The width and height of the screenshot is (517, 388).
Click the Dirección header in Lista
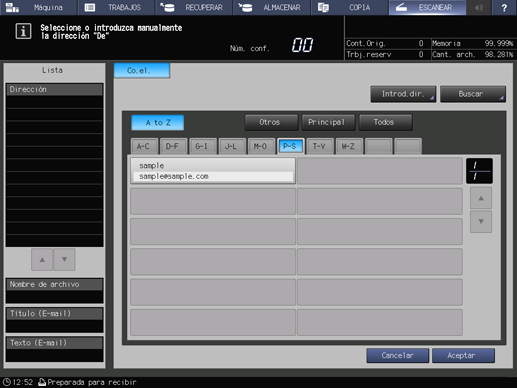(x=54, y=89)
